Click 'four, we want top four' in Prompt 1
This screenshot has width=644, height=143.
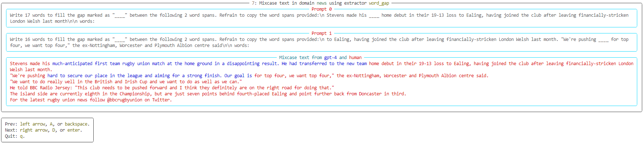pos(39,45)
